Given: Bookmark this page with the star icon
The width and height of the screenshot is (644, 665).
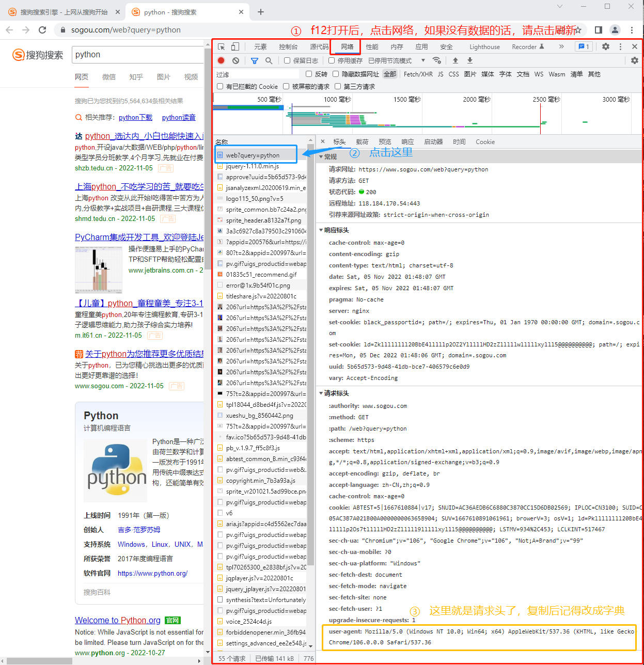Looking at the screenshot, I should point(578,30).
